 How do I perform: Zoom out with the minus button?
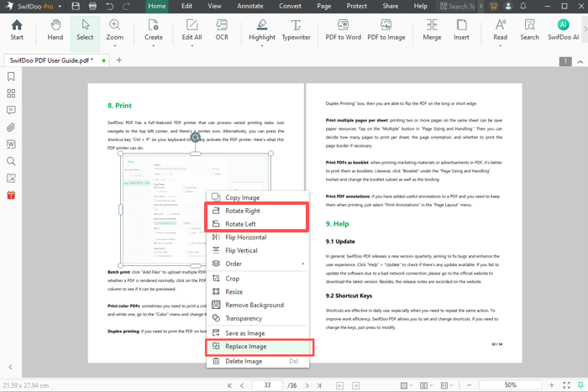point(469,385)
